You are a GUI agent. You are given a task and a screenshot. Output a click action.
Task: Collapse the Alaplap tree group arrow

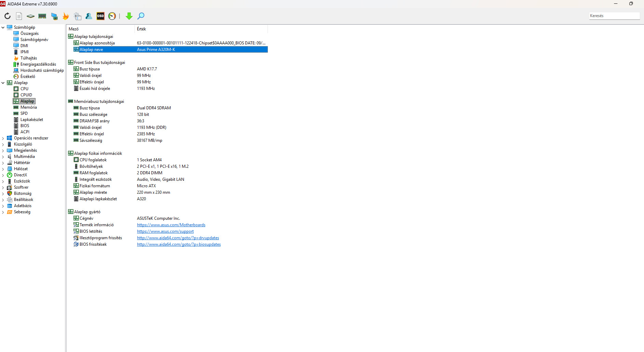[x=3, y=83]
